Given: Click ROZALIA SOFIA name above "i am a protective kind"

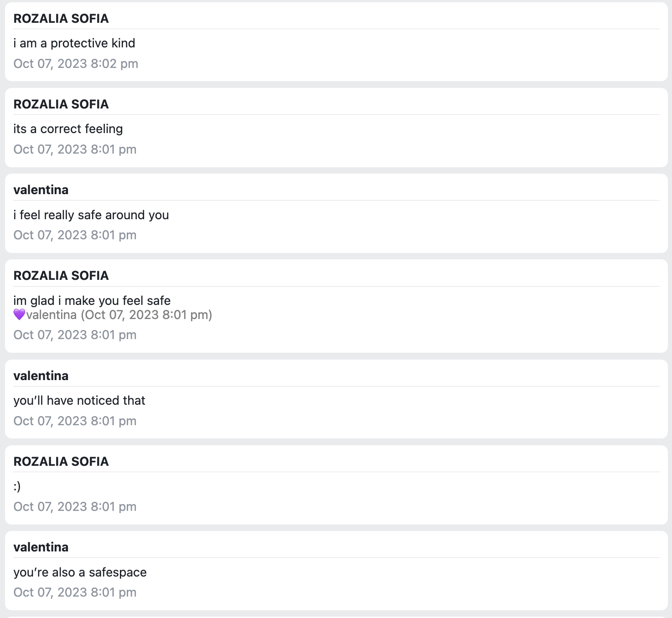Looking at the screenshot, I should tap(61, 19).
